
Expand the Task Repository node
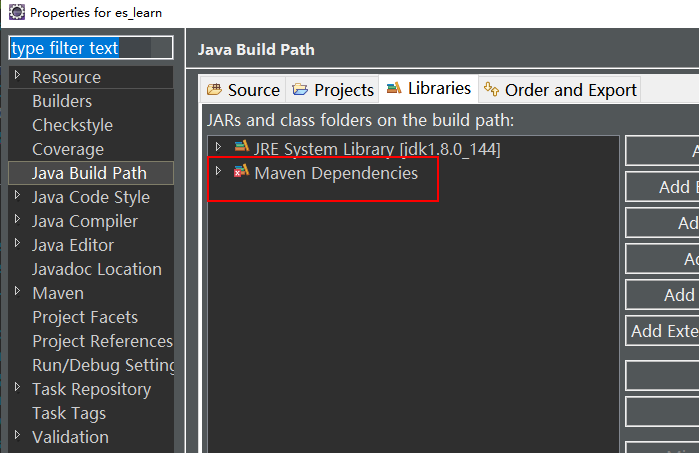click(x=17, y=387)
